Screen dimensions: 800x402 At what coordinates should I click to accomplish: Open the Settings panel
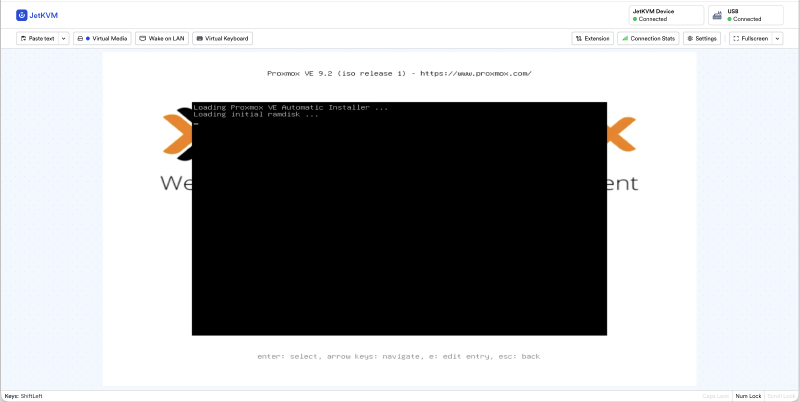tap(702, 38)
